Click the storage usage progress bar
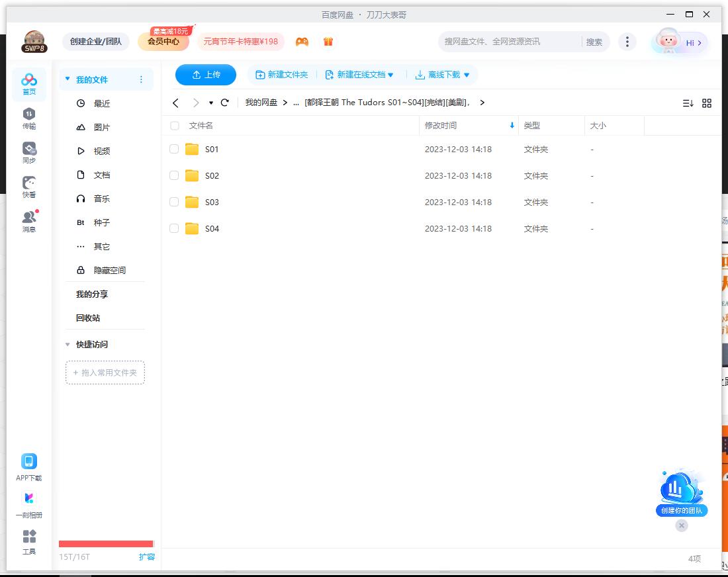This screenshot has width=728, height=577. 106,544
